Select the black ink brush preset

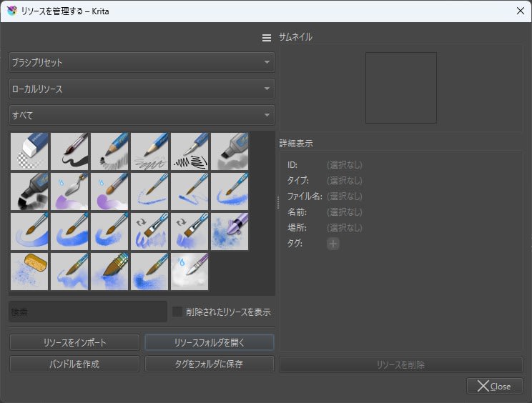69,151
